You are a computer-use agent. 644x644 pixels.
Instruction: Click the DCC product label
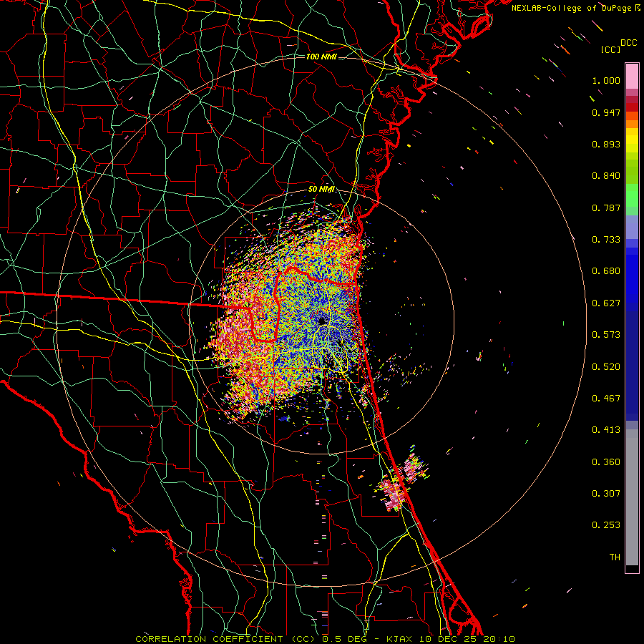tap(628, 43)
